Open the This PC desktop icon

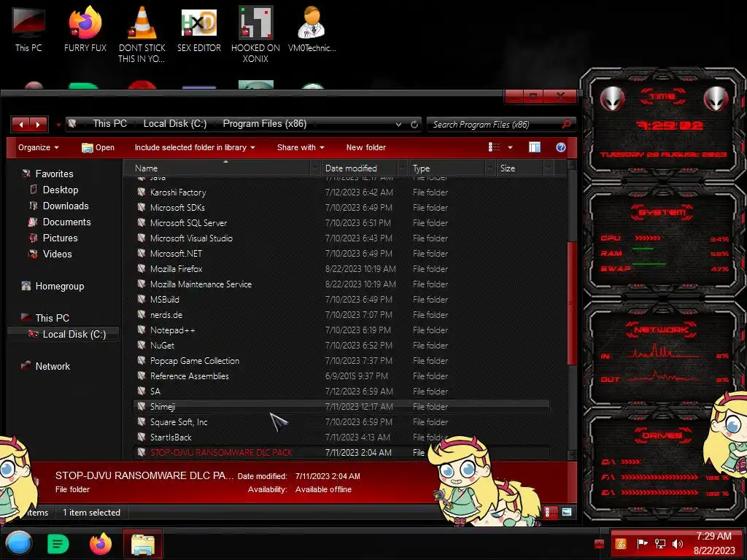point(28,28)
